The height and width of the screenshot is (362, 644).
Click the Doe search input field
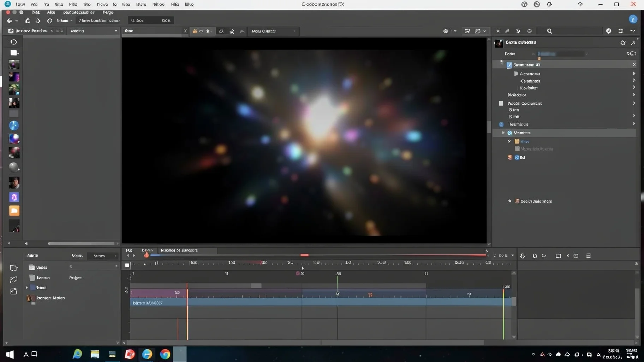coord(151,21)
